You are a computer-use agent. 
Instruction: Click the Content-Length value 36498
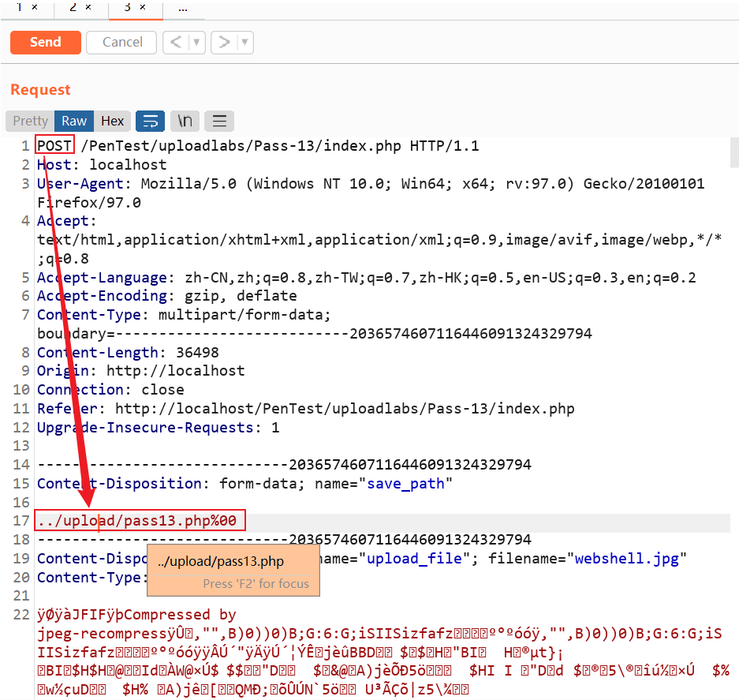197,352
